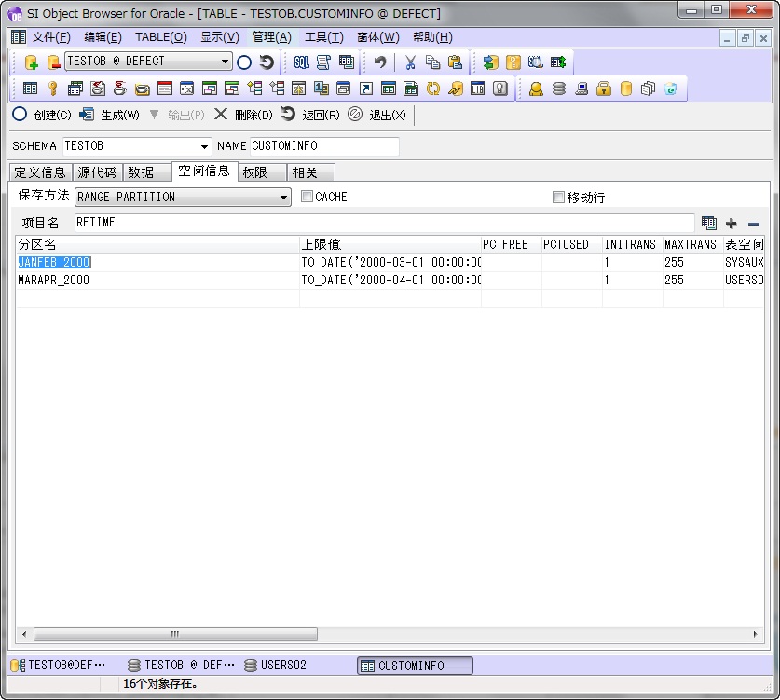Switch to the TESTOB@DEF… window in bottom bar
The height and width of the screenshot is (700, 780).
(x=58, y=666)
